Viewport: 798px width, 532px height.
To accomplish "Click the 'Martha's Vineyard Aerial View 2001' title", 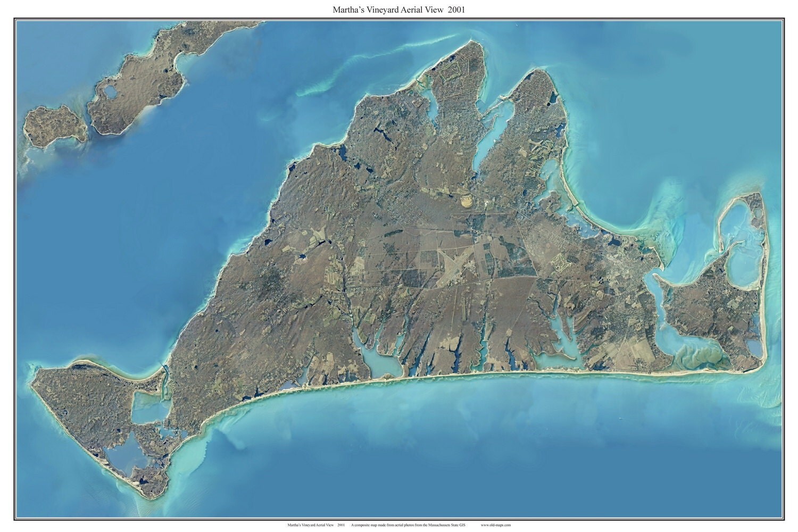I will coord(398,9).
